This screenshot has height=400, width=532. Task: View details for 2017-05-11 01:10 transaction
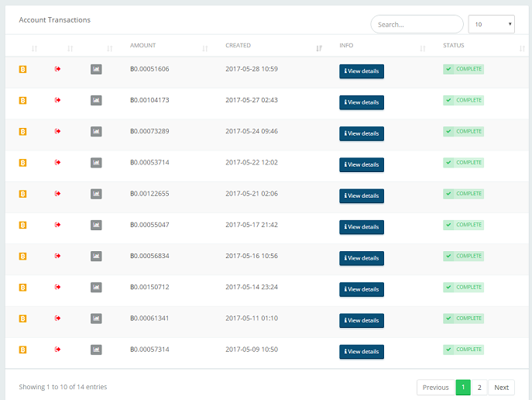pos(362,321)
